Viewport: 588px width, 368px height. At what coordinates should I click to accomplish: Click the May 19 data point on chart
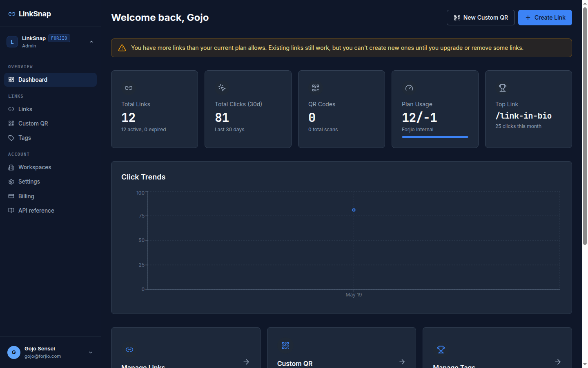point(354,210)
